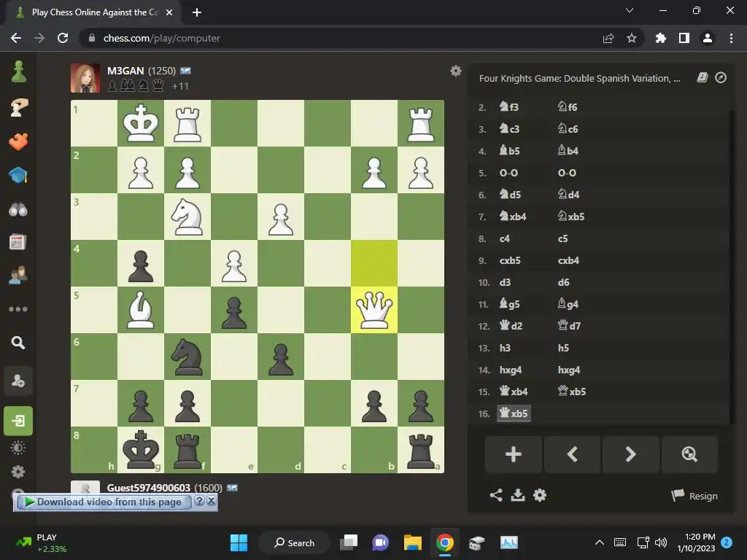Open the Social friends sidebar icon
This screenshot has width=747, height=560.
pos(18,276)
